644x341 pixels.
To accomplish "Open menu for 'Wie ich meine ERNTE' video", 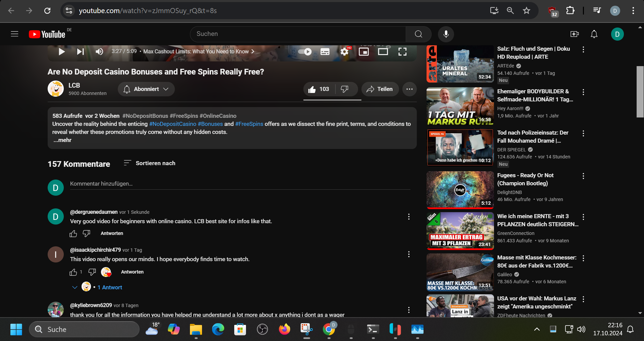I will point(583,217).
